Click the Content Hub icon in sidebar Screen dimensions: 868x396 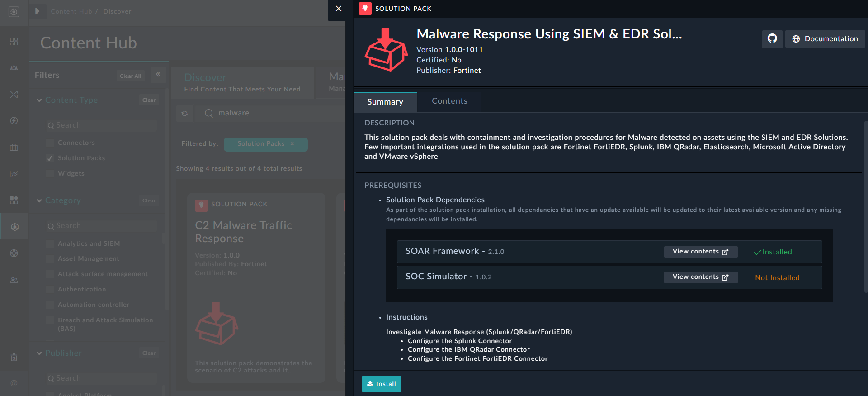tap(14, 227)
